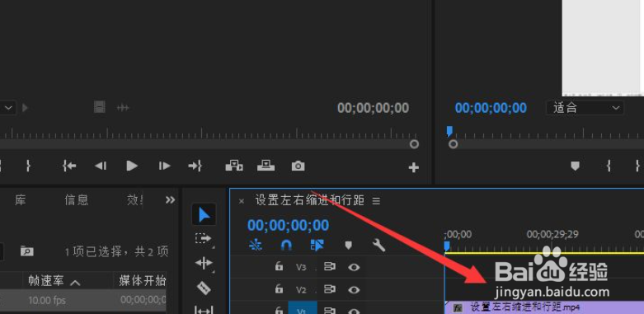
Task: Click the source play-resolution triangle
Action: (25, 108)
